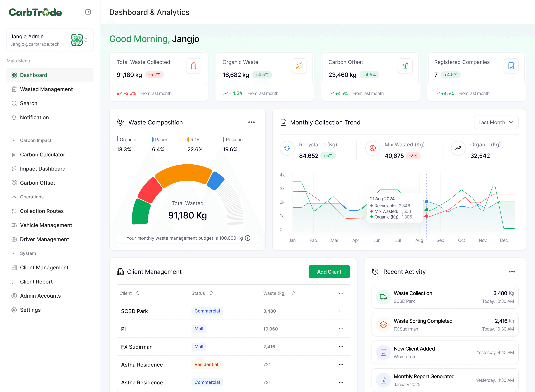Open row options for FX Sudirman
Screen dimensions: 535x392
[341, 347]
